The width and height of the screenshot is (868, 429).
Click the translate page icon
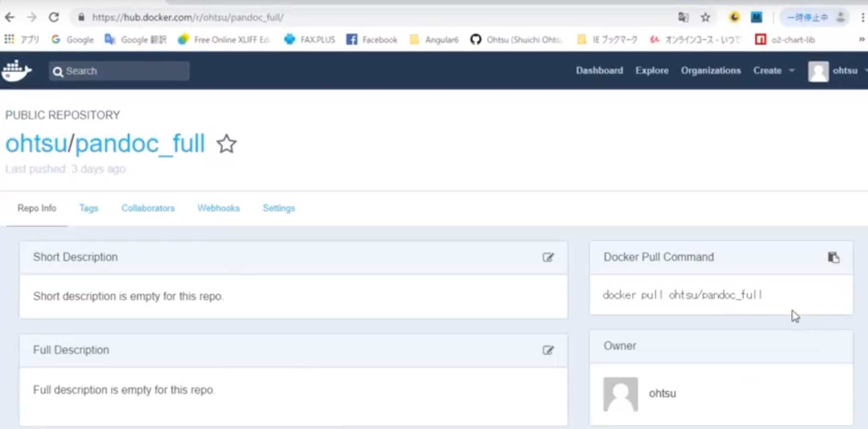[683, 17]
